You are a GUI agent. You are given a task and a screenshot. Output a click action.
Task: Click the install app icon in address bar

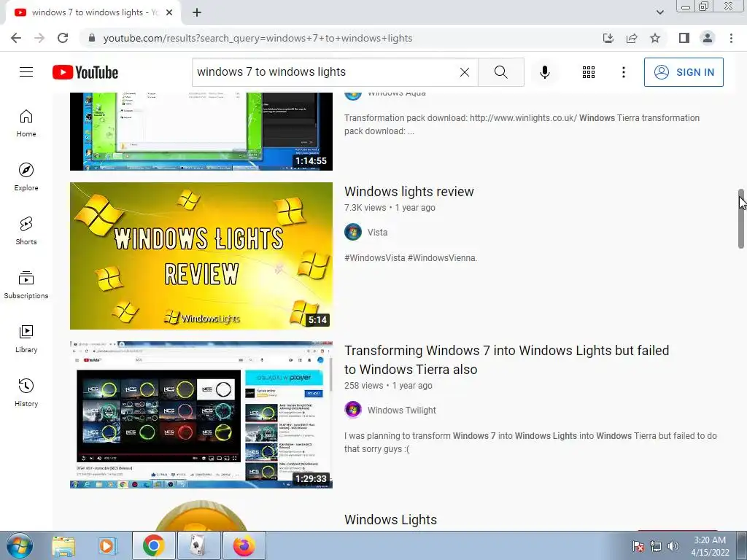pyautogui.click(x=608, y=38)
